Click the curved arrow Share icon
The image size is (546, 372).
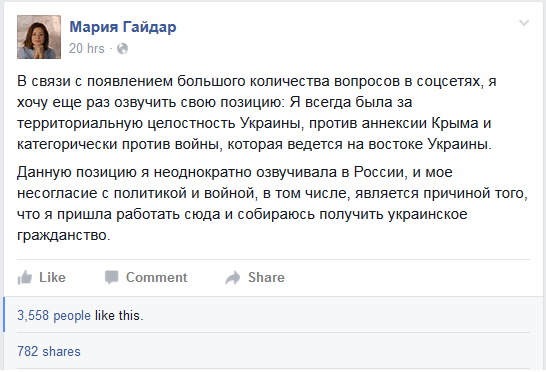tap(233, 278)
